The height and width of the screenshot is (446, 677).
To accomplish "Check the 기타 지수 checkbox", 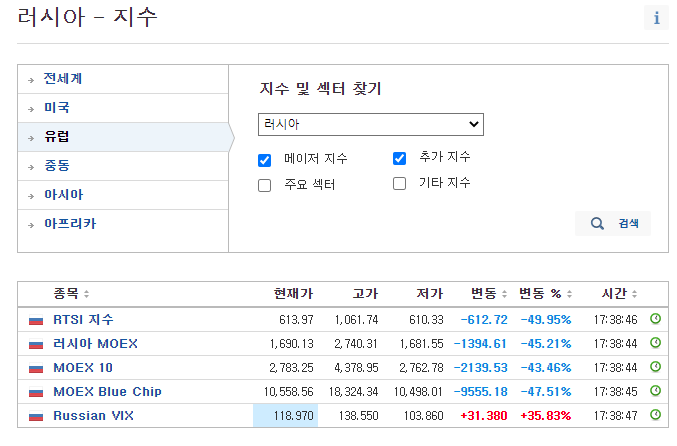I will 399,183.
